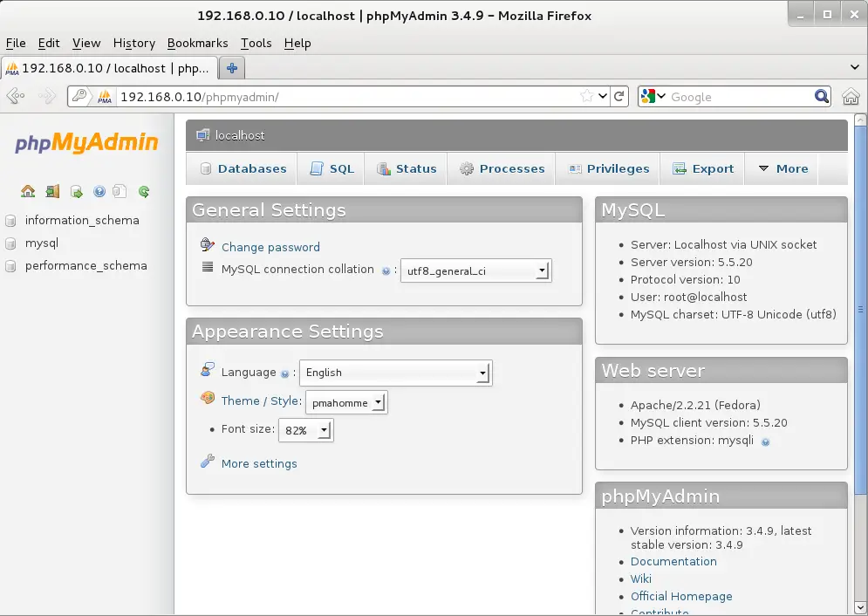Click the help icon beside Language

pos(284,373)
